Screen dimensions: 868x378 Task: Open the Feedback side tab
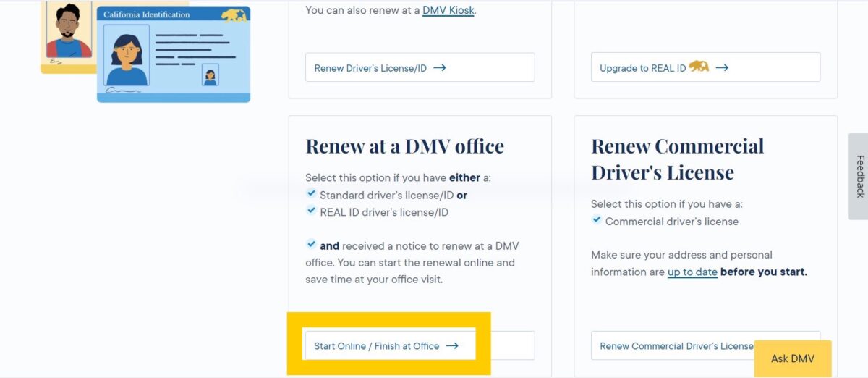[x=859, y=176]
